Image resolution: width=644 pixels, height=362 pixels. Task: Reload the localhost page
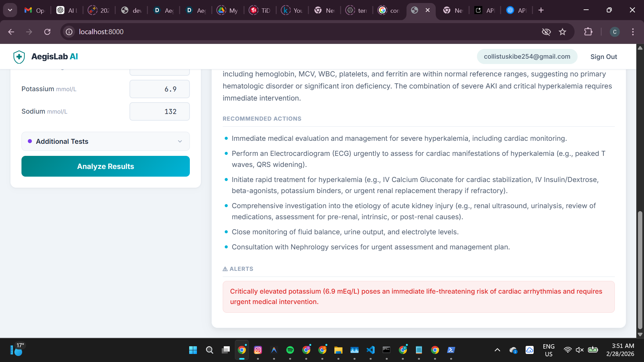click(47, 32)
